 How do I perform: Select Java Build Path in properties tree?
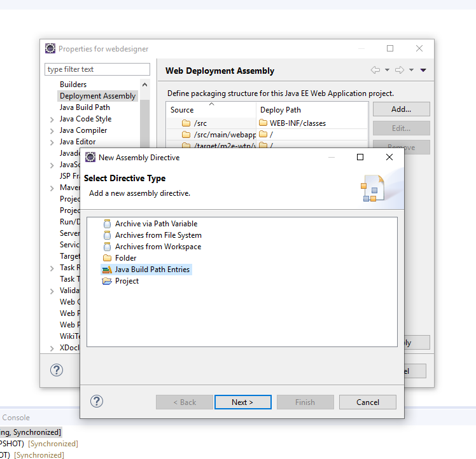(x=85, y=107)
